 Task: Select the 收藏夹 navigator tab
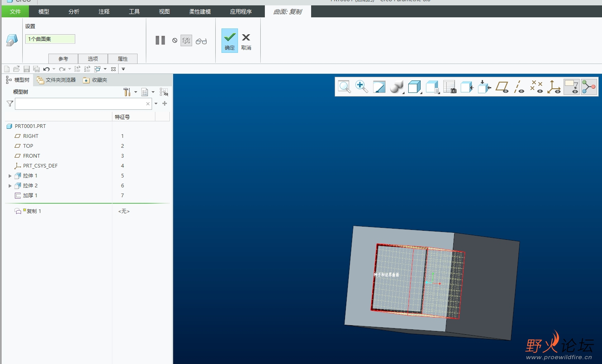tap(95, 80)
